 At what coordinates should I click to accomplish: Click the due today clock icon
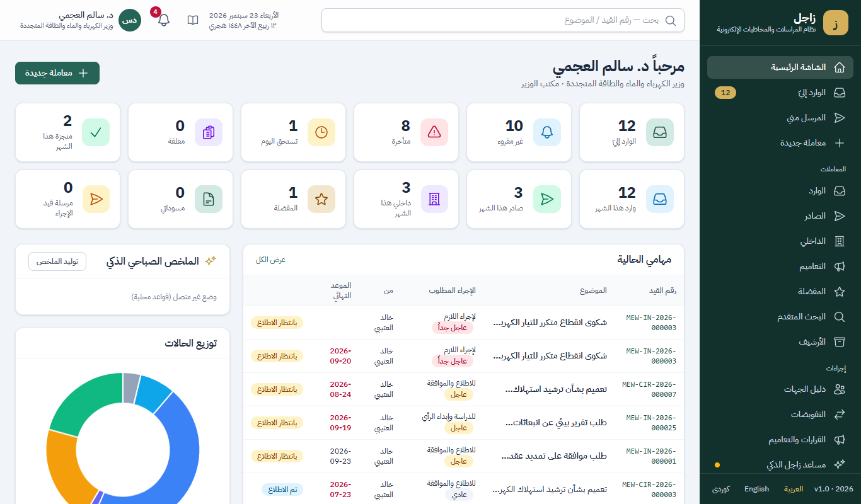point(321,132)
